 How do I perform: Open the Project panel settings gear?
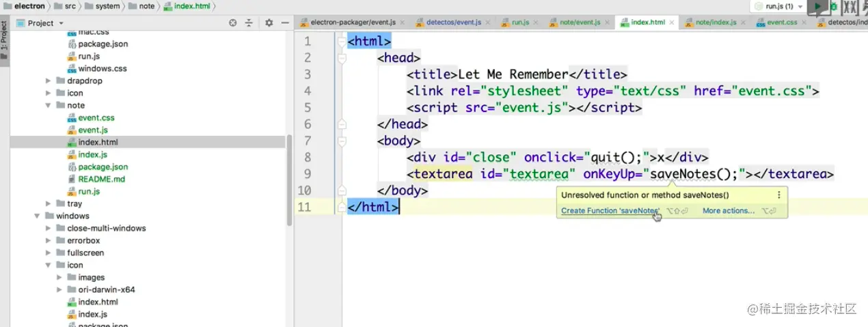(269, 23)
